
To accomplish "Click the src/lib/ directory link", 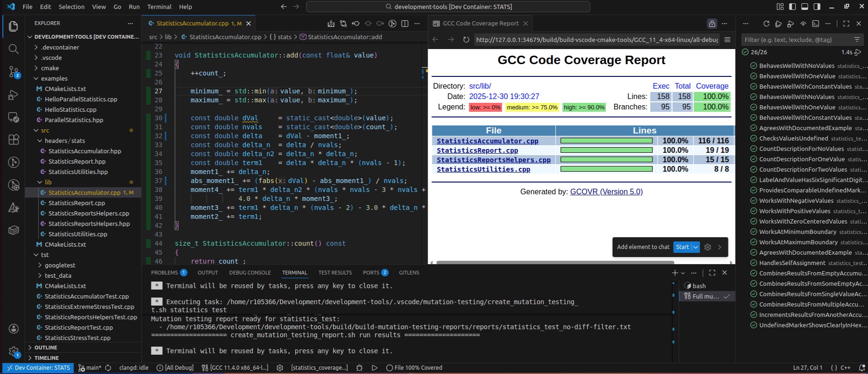I will tap(480, 86).
